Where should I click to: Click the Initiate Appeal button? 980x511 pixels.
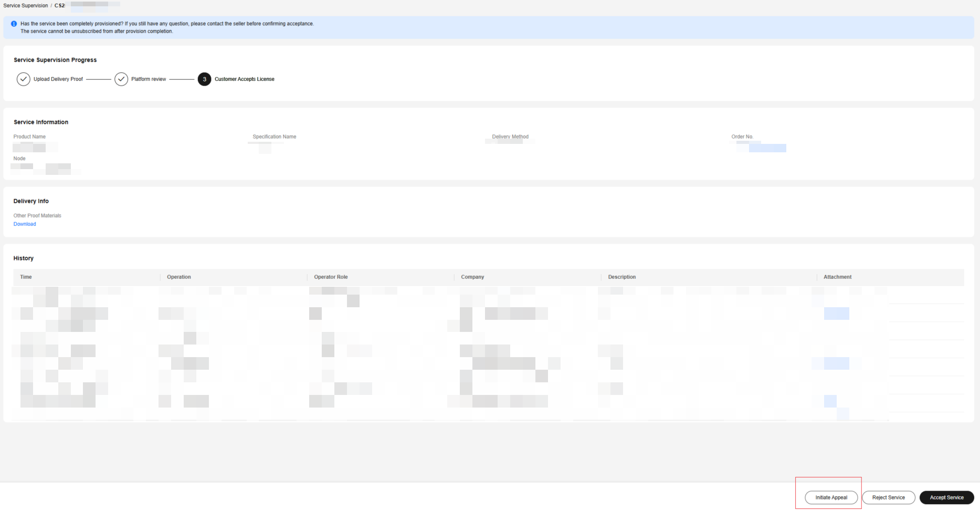(831, 497)
